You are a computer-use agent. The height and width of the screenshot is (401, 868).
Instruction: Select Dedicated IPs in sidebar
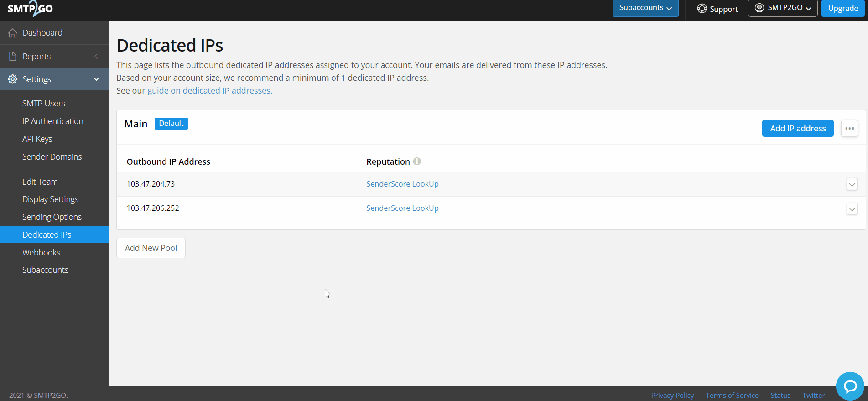tap(54, 234)
